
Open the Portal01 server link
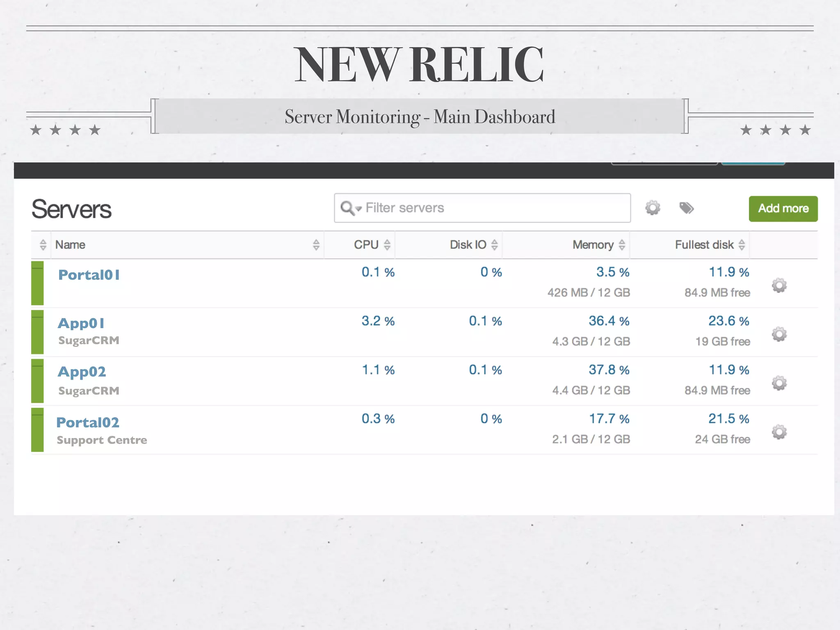[89, 275]
